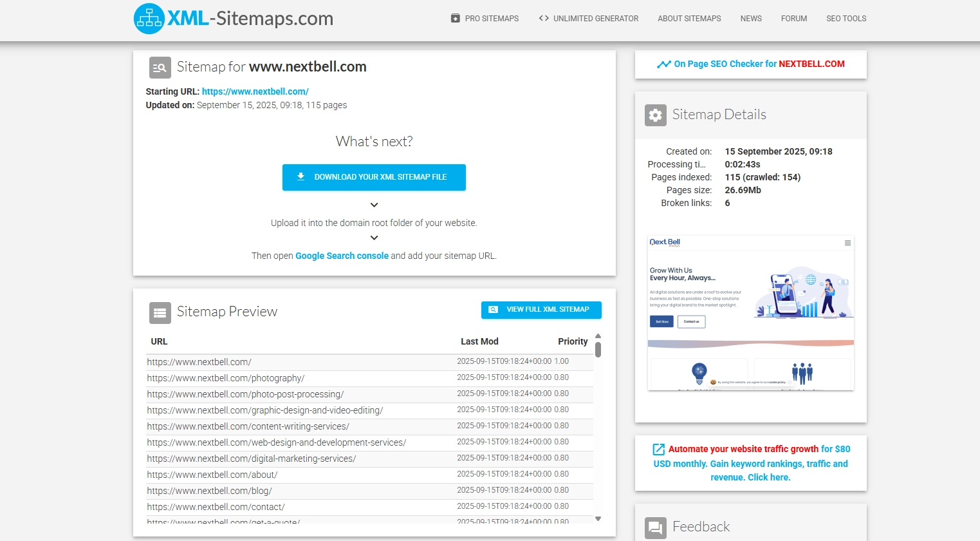Screen dimensions: 980x541
Task: Click the Sitemap Details gear icon
Action: coord(655,115)
